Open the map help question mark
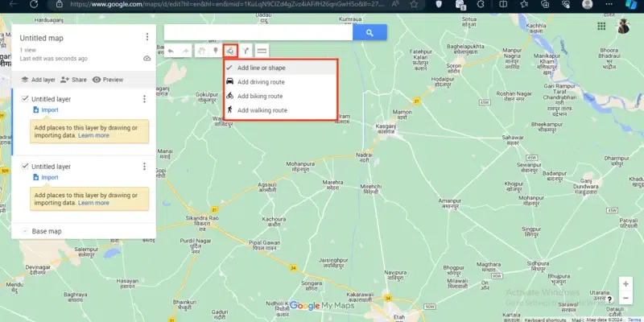The height and width of the screenshot is (322, 644). 609,299
